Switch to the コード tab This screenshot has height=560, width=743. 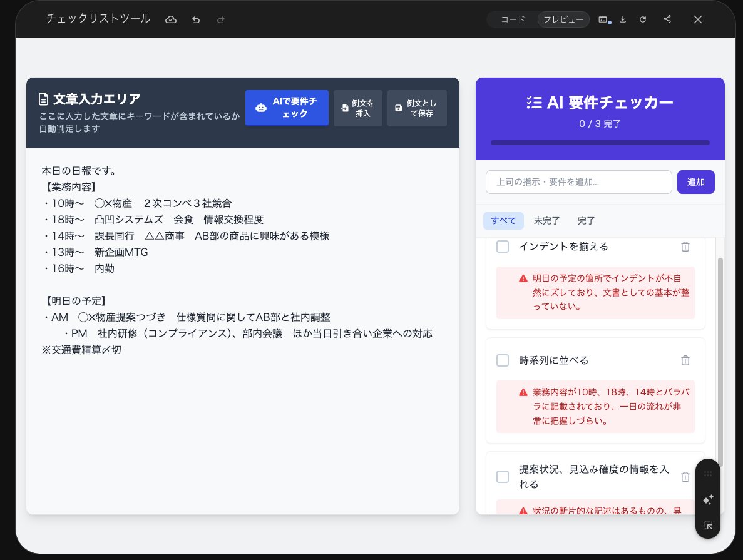[513, 19]
